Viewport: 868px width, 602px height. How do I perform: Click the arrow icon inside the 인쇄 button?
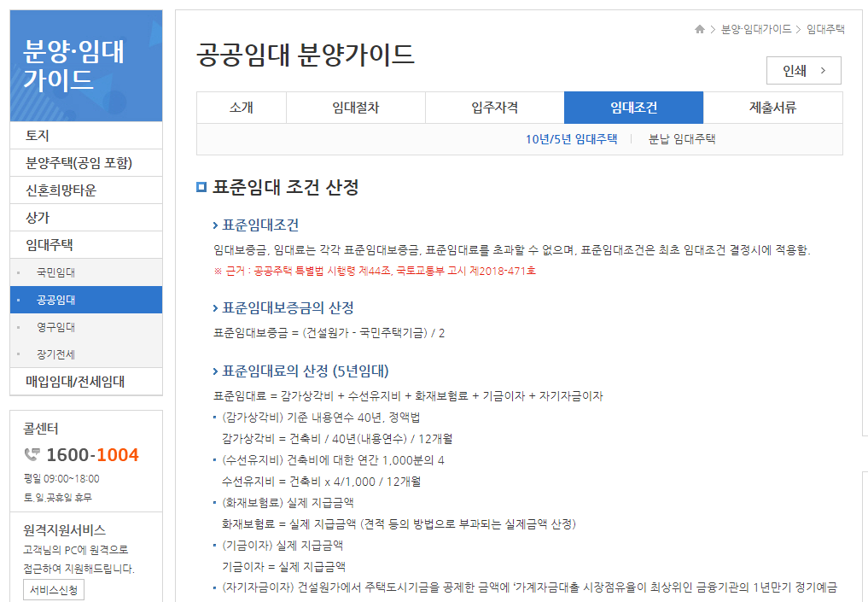coord(822,70)
